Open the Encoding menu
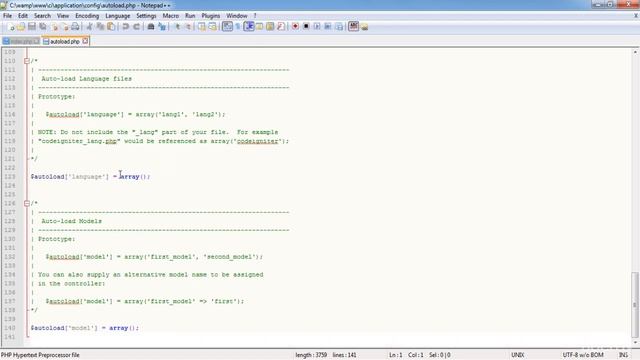640x360 pixels. [87, 16]
